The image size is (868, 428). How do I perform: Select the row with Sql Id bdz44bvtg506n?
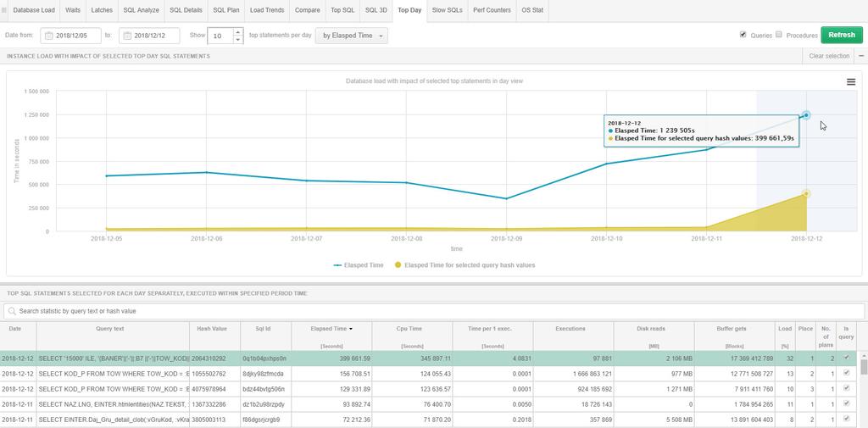[428, 389]
